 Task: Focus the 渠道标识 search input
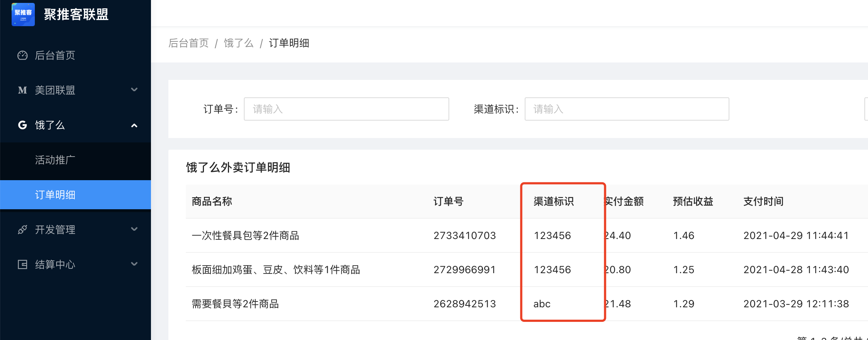point(627,109)
